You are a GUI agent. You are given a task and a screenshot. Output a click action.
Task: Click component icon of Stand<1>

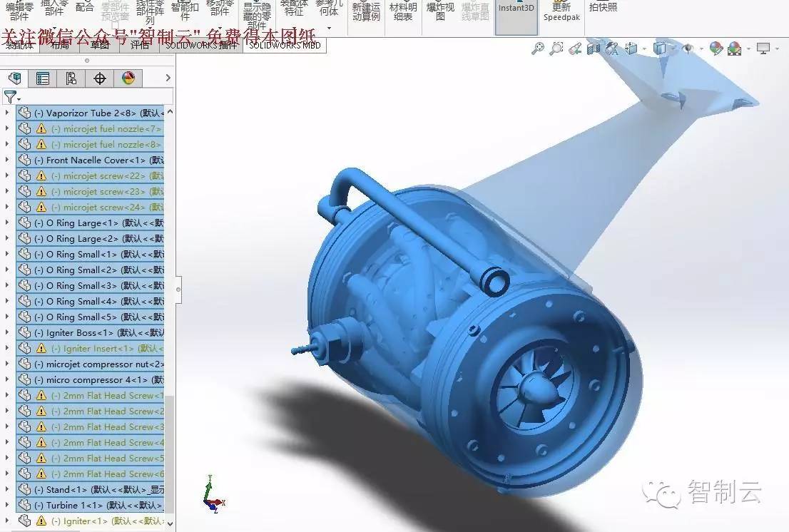(24, 490)
